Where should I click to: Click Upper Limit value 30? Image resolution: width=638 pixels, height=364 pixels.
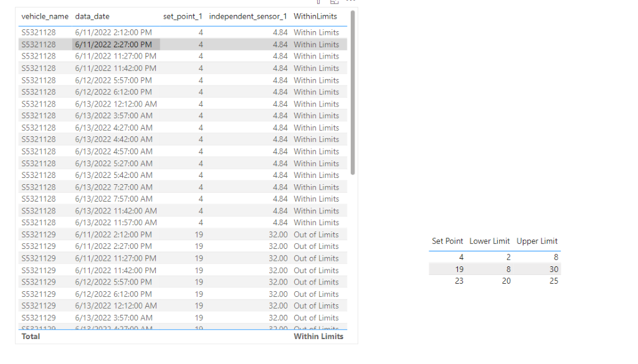click(554, 269)
